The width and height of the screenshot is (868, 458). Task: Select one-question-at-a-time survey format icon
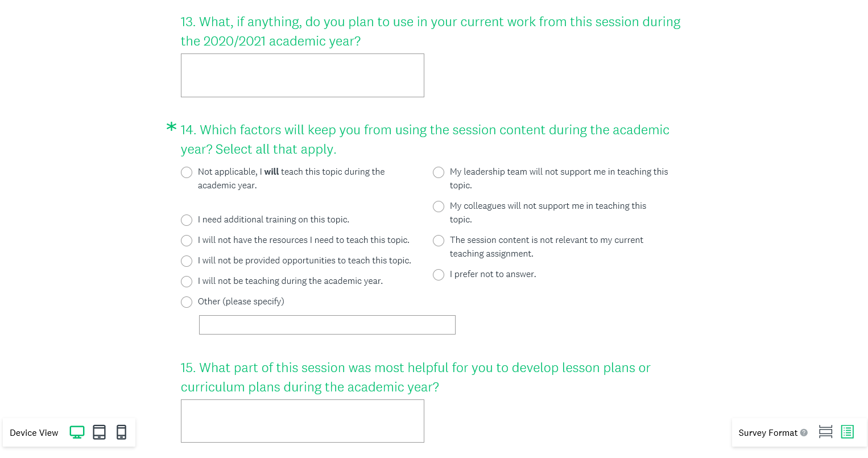click(825, 432)
